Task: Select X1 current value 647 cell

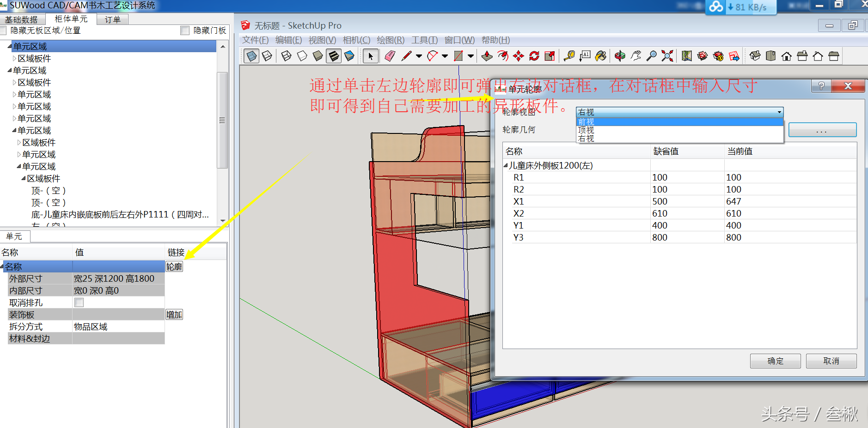Action: (790, 201)
